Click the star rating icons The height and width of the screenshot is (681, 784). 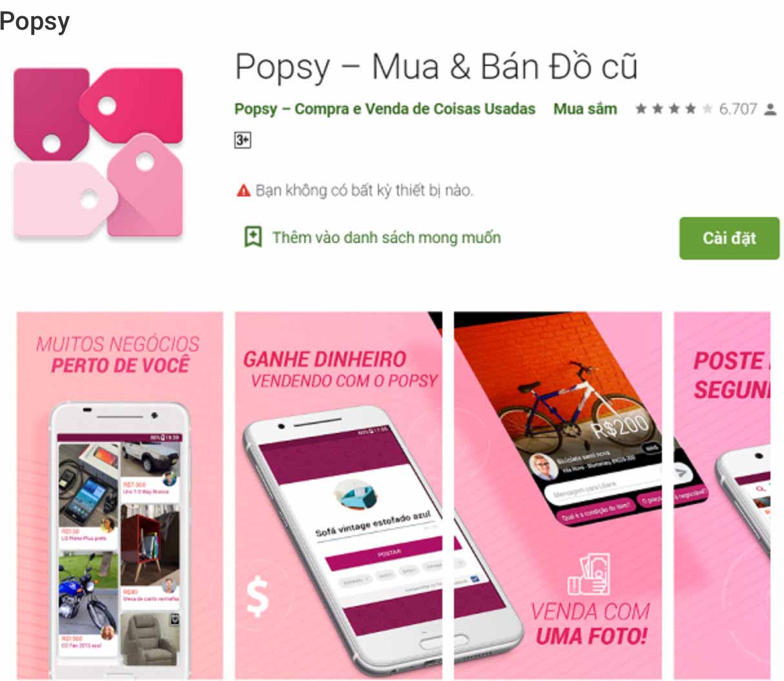674,109
